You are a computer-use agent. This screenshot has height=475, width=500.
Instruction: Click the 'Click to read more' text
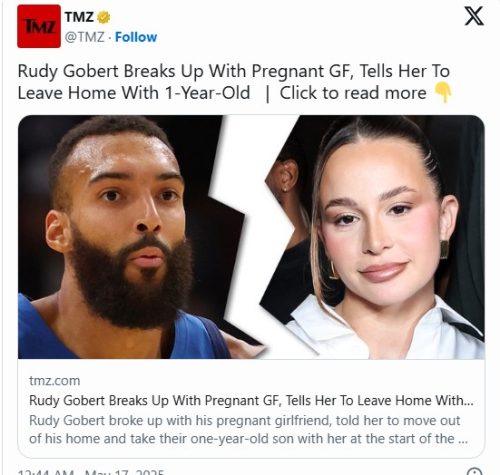353,93
